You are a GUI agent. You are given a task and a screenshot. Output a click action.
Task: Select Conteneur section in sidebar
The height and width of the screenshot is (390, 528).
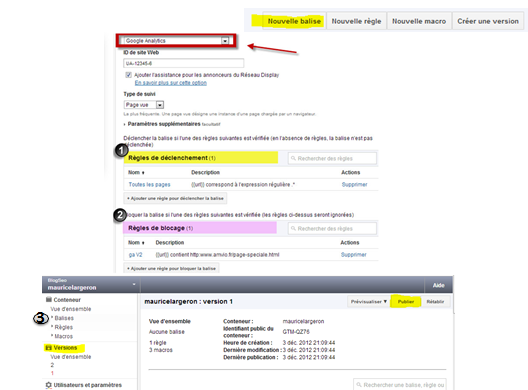pyautogui.click(x=67, y=300)
